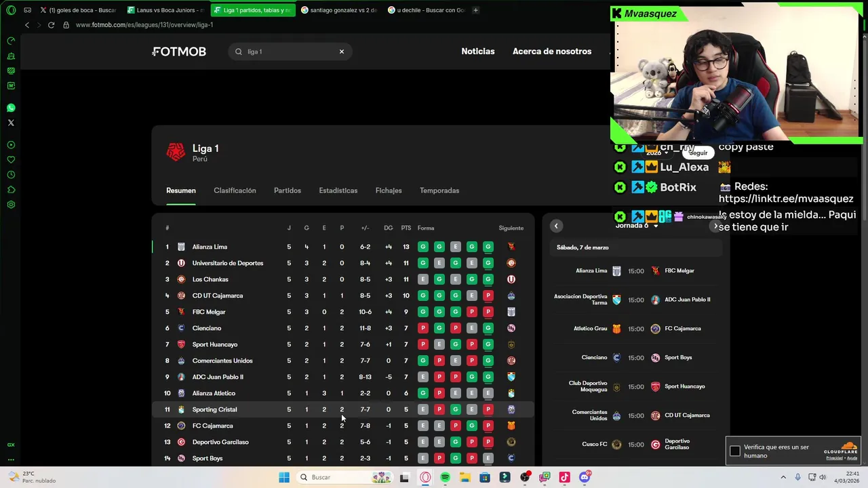Click the Siguiente column header

511,228
